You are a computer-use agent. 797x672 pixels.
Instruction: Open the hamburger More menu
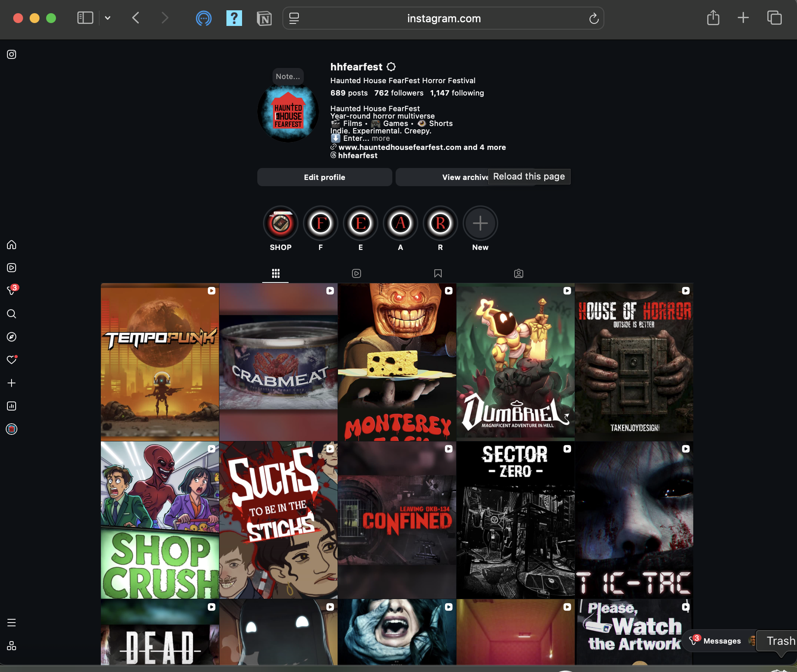pyautogui.click(x=12, y=623)
